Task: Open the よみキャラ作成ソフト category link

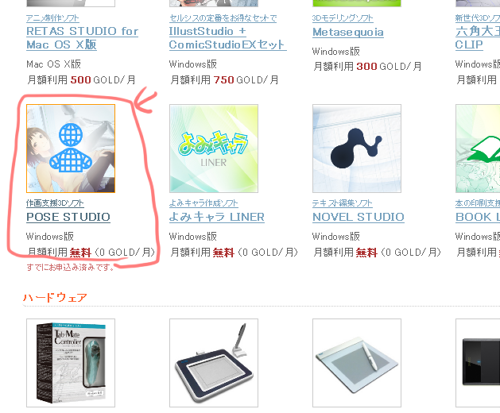Action: pos(203,203)
